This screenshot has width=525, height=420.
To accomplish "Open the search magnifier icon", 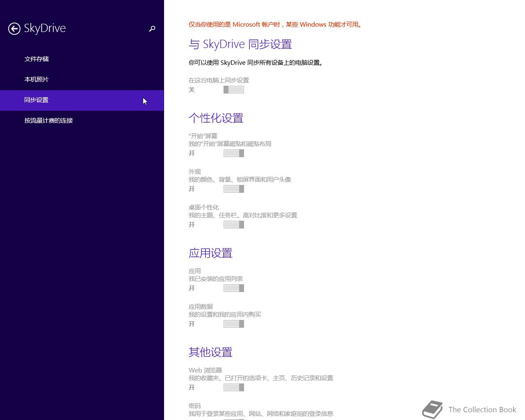I will pyautogui.click(x=152, y=28).
